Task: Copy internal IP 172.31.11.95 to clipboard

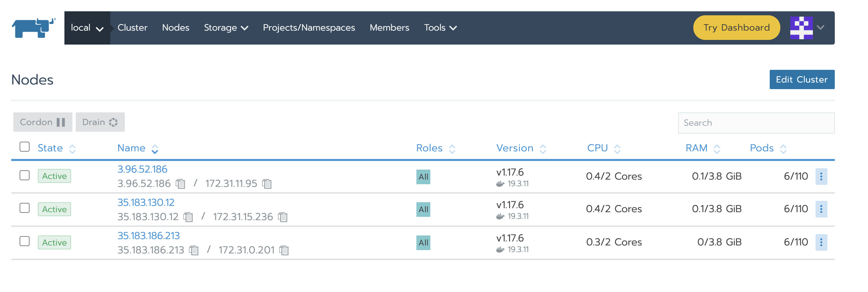Action: click(267, 184)
